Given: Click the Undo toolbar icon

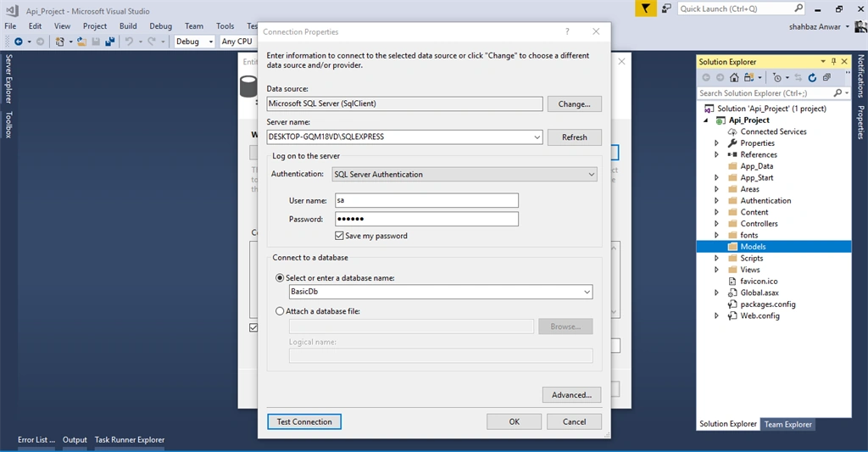Looking at the screenshot, I should click(129, 42).
